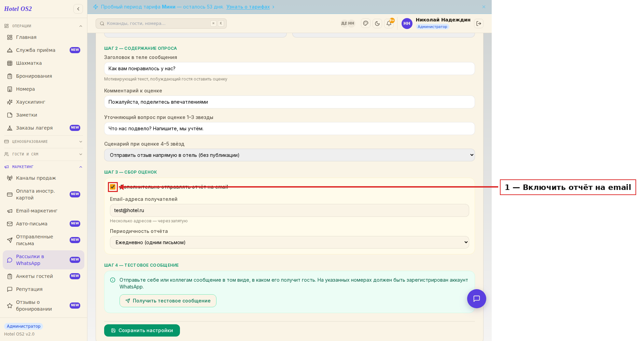Click the Заметки note icon
644x341 pixels.
(10, 115)
